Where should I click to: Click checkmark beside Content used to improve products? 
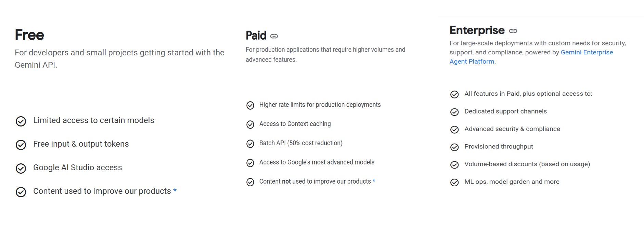click(x=21, y=192)
